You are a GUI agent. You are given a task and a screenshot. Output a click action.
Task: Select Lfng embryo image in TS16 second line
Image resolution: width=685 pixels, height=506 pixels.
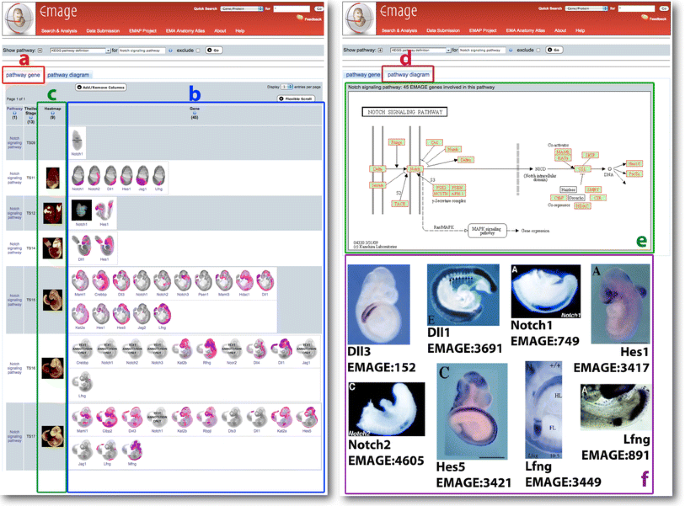[x=82, y=382]
